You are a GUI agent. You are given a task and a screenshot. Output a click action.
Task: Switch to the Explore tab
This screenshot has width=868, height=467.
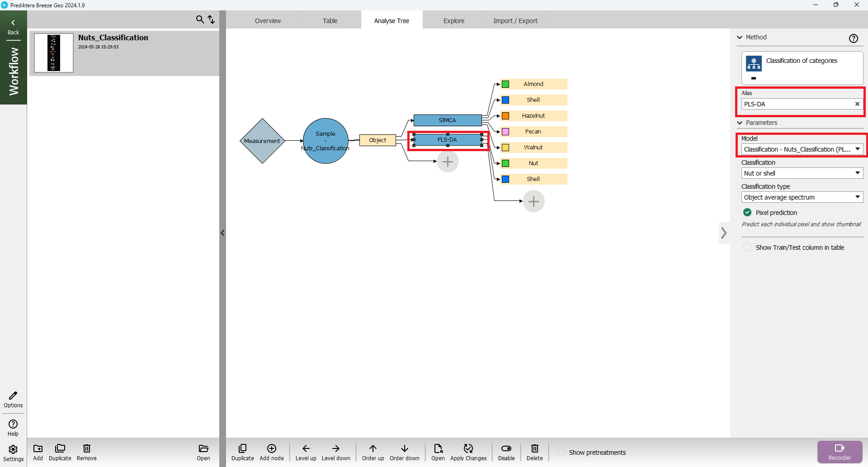[453, 21]
